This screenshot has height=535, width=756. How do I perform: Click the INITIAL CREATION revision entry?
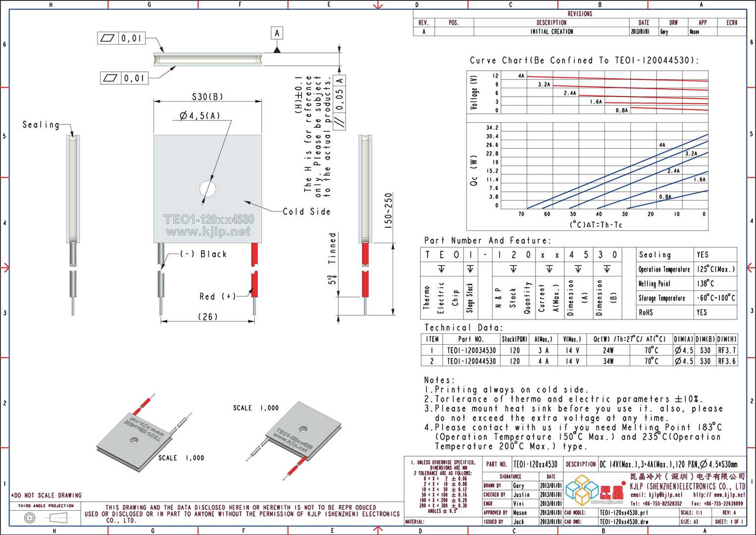tap(552, 31)
